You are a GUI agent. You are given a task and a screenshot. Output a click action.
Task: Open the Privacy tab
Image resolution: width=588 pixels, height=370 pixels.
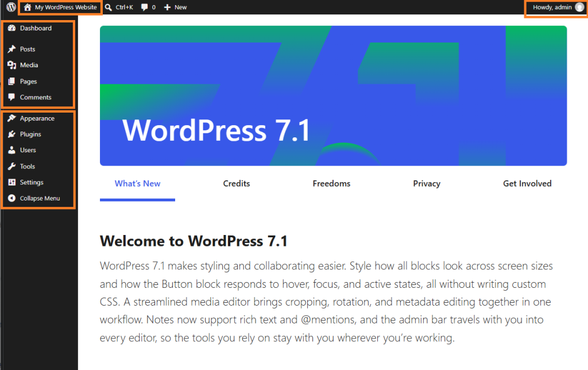click(427, 183)
